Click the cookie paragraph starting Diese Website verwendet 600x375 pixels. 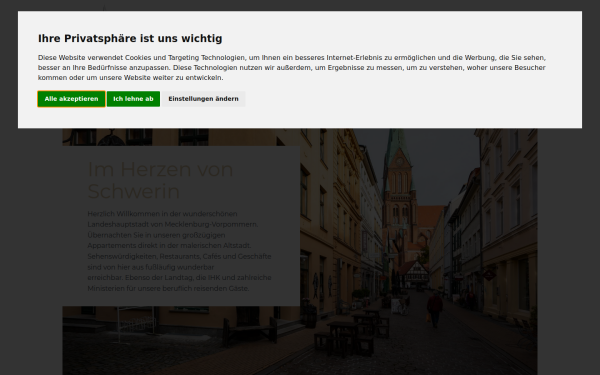point(292,67)
